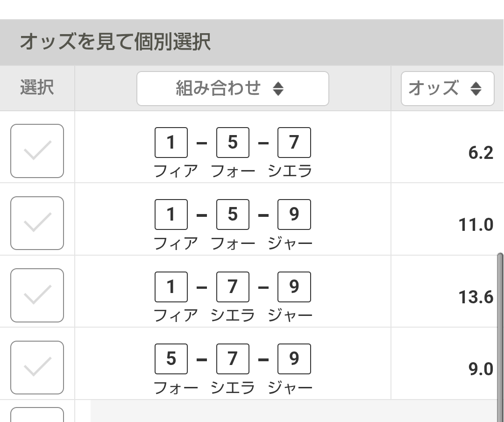
Task: Click the partially visible checkbox at the bottom
Action: 37,415
